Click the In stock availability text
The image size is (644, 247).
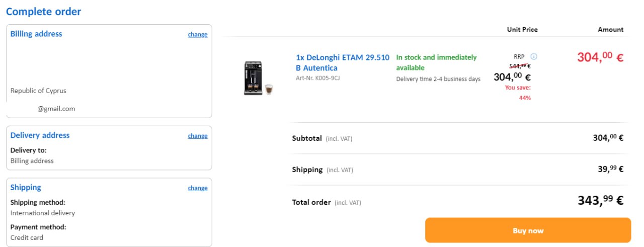436,62
